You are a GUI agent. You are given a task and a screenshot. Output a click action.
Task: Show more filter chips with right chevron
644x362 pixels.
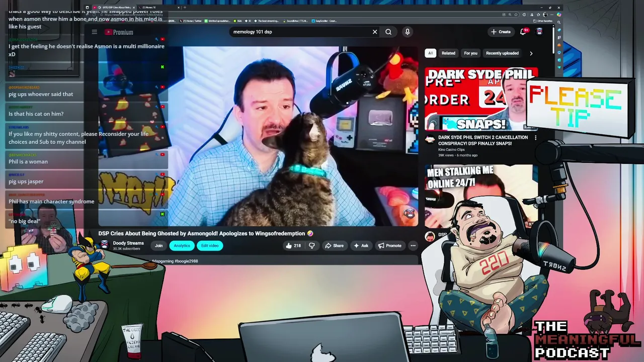531,53
